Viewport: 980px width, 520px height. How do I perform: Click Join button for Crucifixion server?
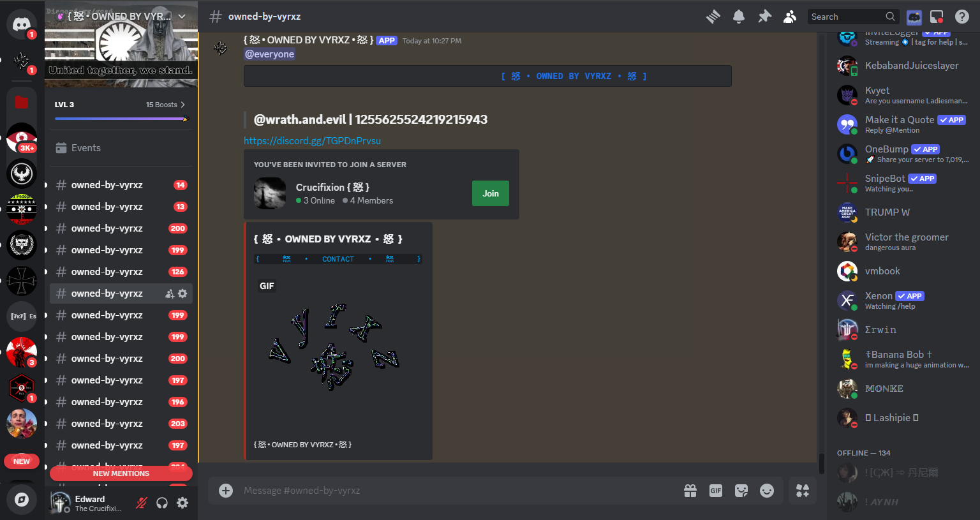click(490, 193)
